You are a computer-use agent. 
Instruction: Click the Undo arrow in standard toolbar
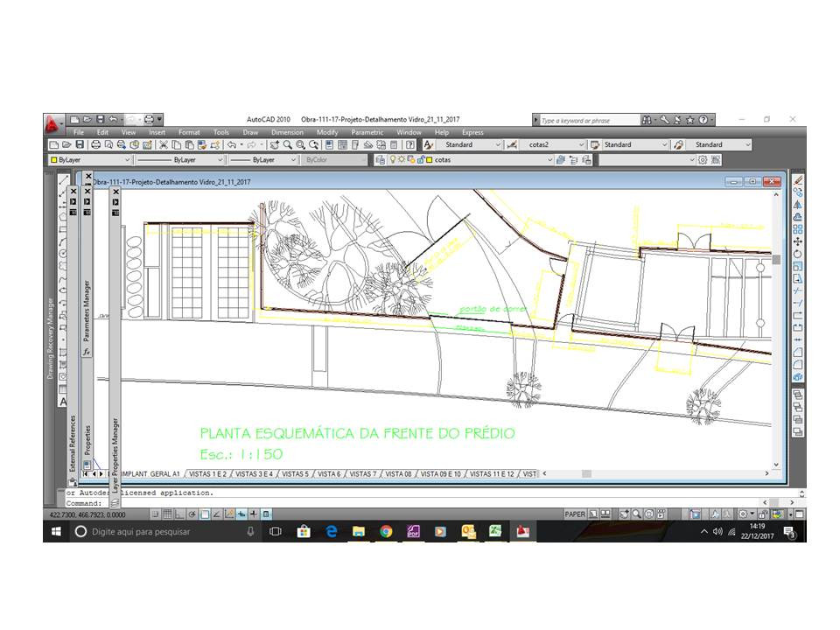[x=231, y=144]
